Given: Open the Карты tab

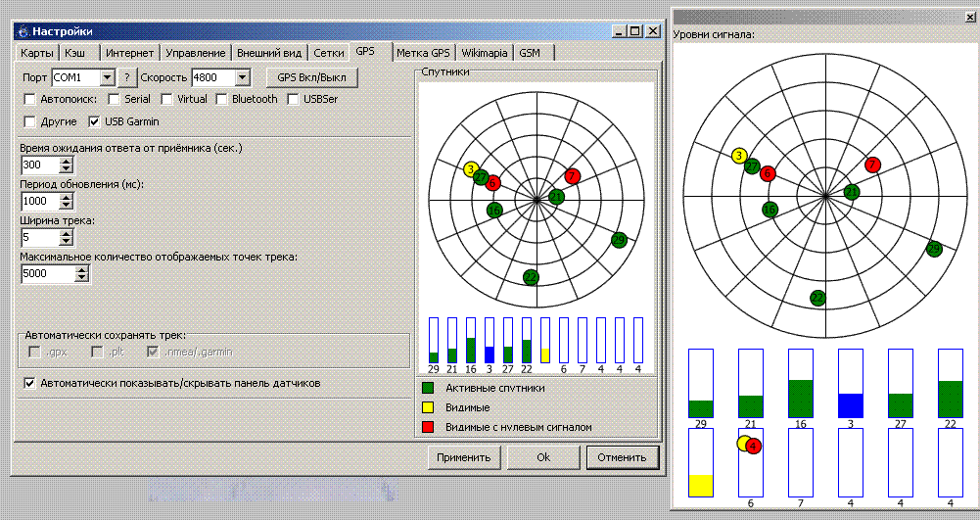Looking at the screenshot, I should (x=38, y=52).
